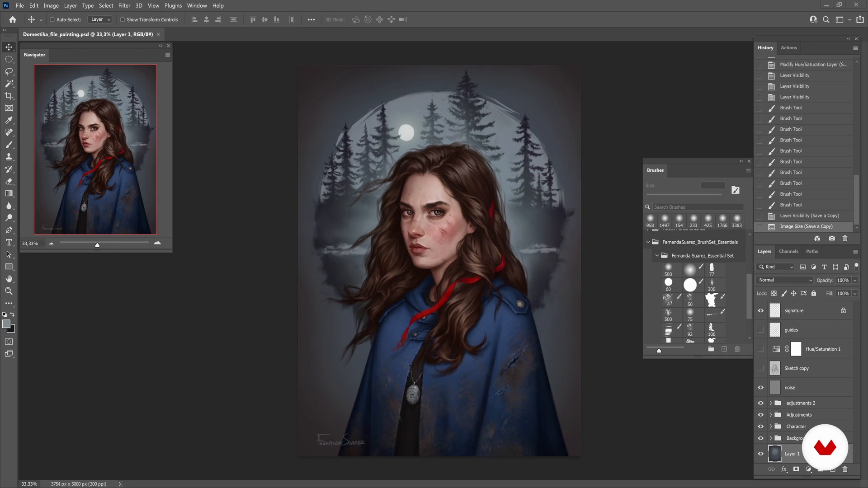This screenshot has width=868, height=488.
Task: Select the Healing Brush tool
Action: click(x=9, y=132)
